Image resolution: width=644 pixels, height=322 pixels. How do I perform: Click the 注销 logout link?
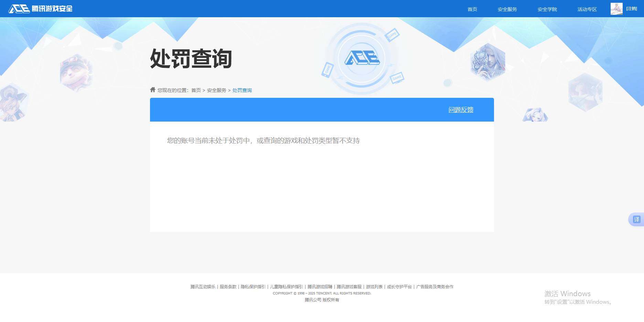632,8
